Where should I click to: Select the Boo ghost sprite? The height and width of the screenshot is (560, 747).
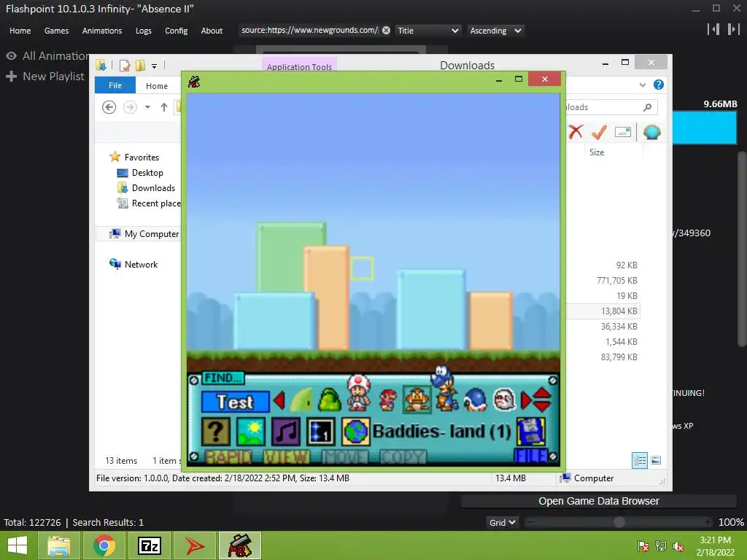[x=505, y=400]
